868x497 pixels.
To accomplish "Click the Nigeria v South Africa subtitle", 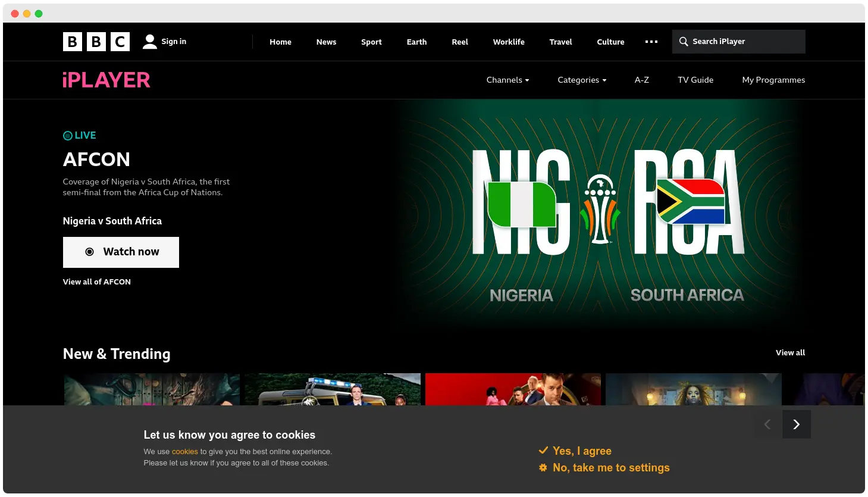I will coord(112,221).
